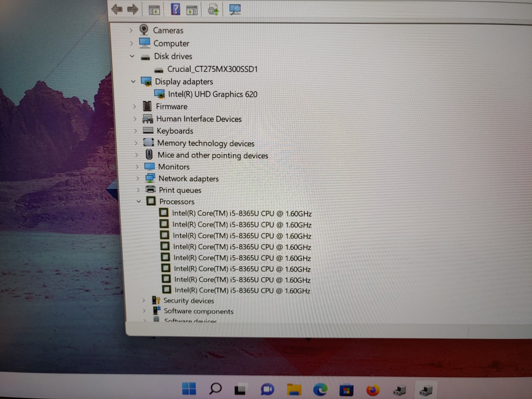Expand the Human Interface Devices category
532x399 pixels.
tap(135, 119)
